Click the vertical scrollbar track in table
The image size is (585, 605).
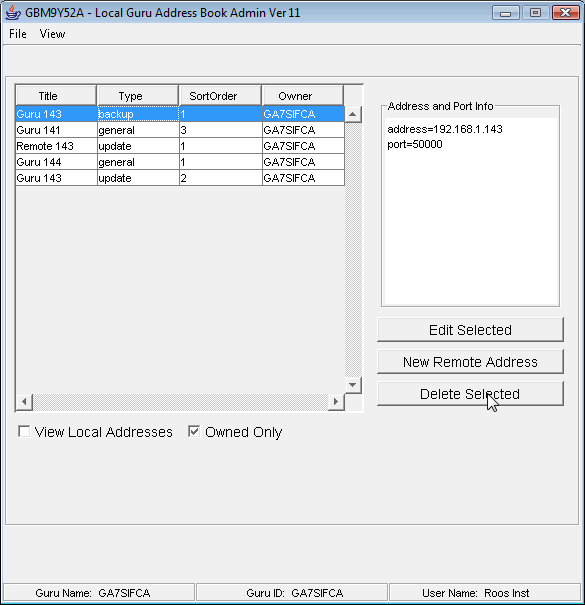tap(353, 250)
